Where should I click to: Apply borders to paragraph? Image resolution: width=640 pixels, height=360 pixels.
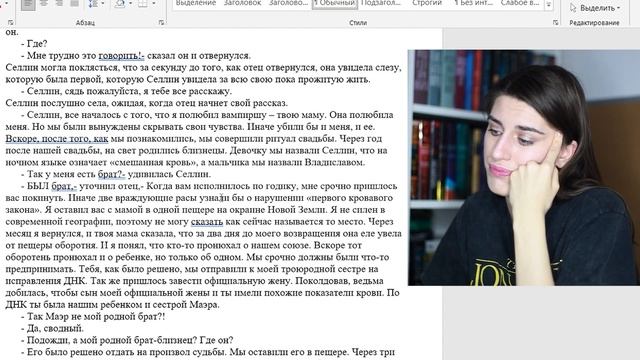point(142,4)
